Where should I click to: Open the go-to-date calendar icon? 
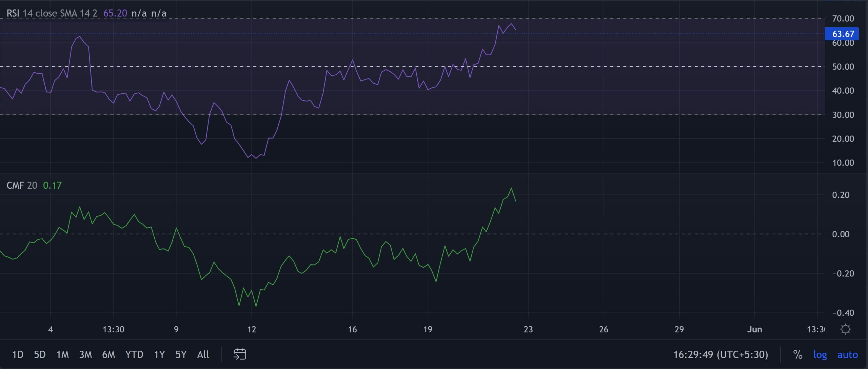(x=240, y=354)
